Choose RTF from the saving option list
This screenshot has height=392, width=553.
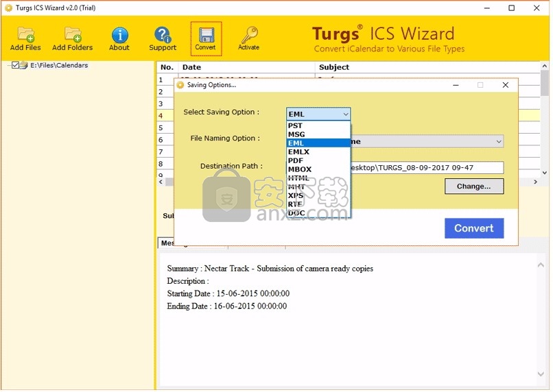318,204
